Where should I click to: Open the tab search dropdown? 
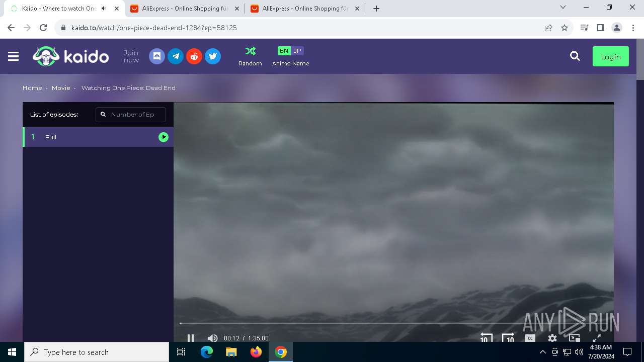click(563, 7)
